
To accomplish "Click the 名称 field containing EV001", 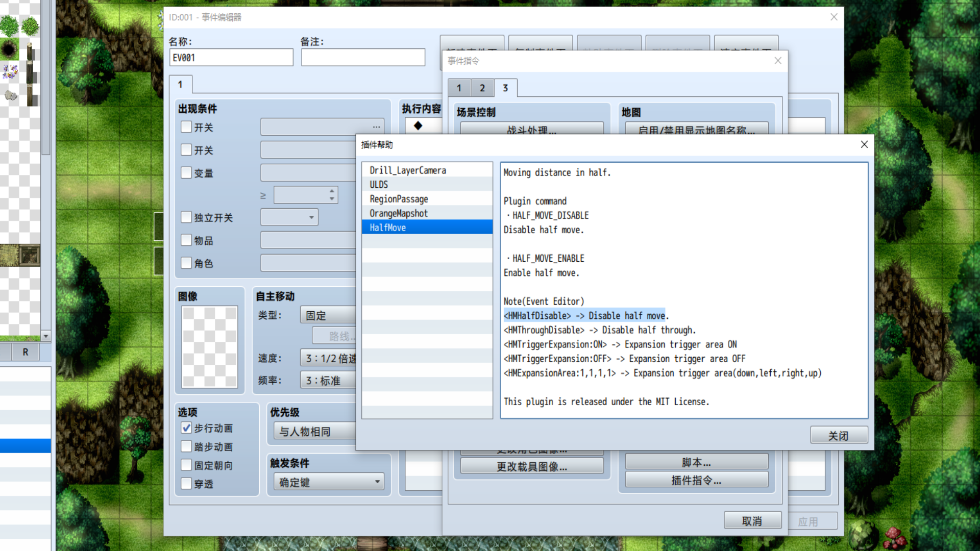I will 231,57.
